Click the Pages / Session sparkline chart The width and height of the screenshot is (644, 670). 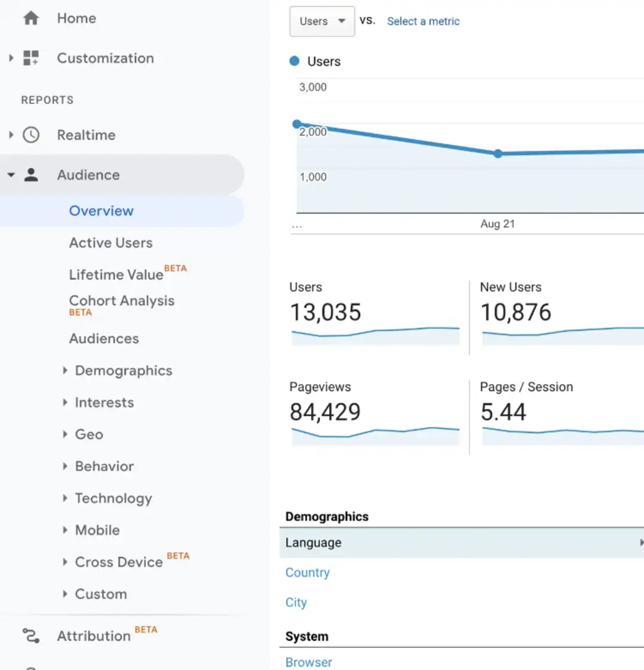coord(563,436)
